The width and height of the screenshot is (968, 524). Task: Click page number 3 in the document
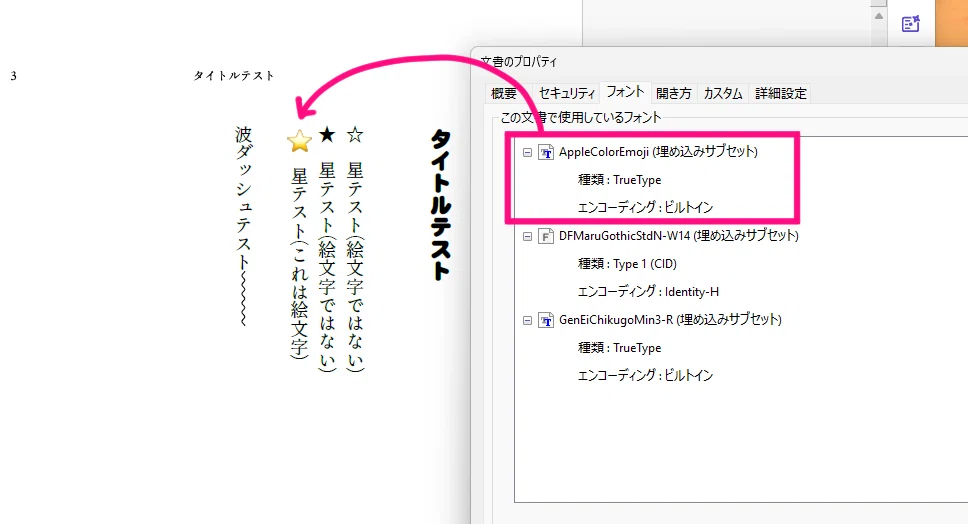pos(14,76)
